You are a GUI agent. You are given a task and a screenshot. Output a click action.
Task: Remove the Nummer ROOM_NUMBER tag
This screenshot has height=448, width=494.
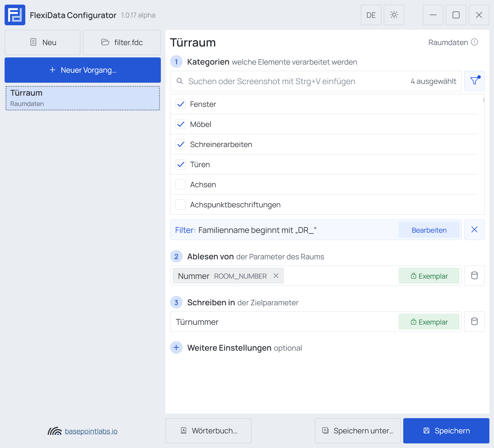(276, 276)
